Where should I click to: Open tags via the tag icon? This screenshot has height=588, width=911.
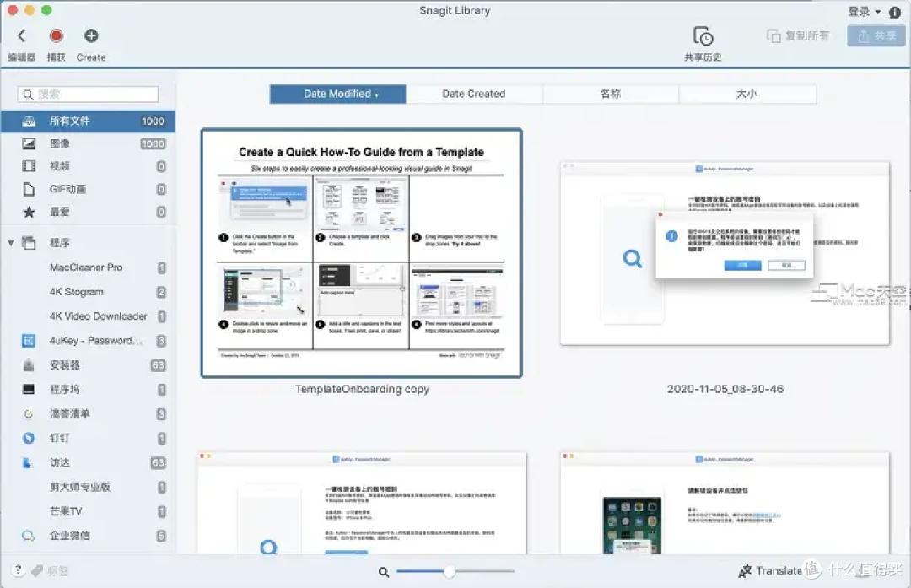click(37, 570)
